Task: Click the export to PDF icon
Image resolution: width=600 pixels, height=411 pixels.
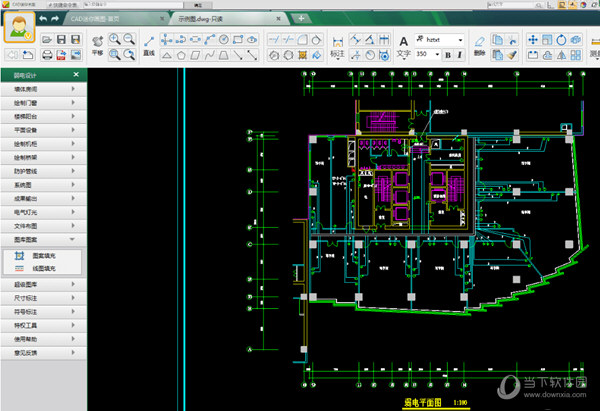Action: point(61,55)
